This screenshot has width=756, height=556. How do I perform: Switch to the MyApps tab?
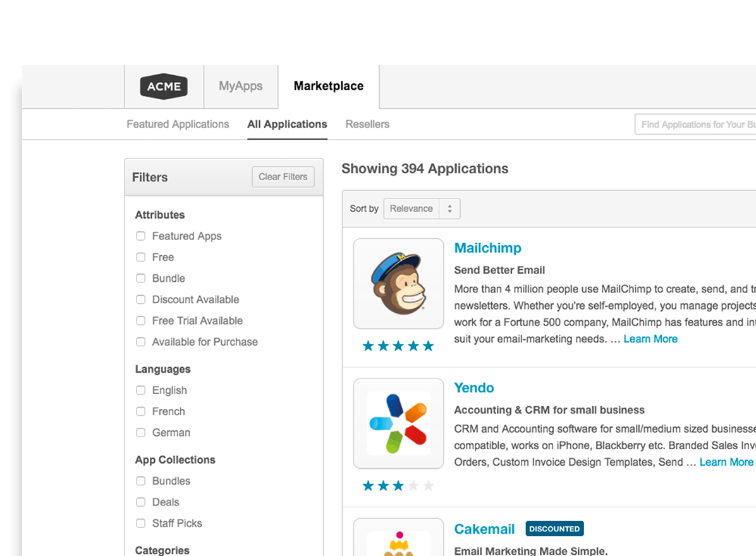[x=241, y=86]
